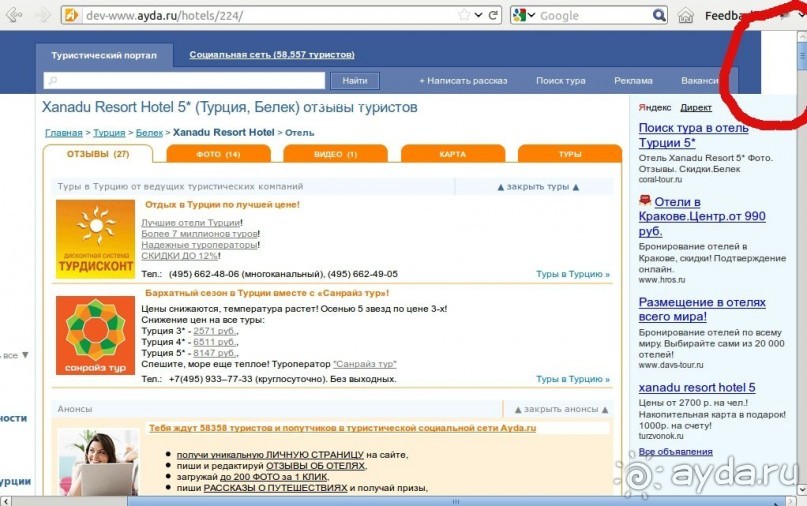Open the URL history dropdown arrow

pyautogui.click(x=479, y=16)
